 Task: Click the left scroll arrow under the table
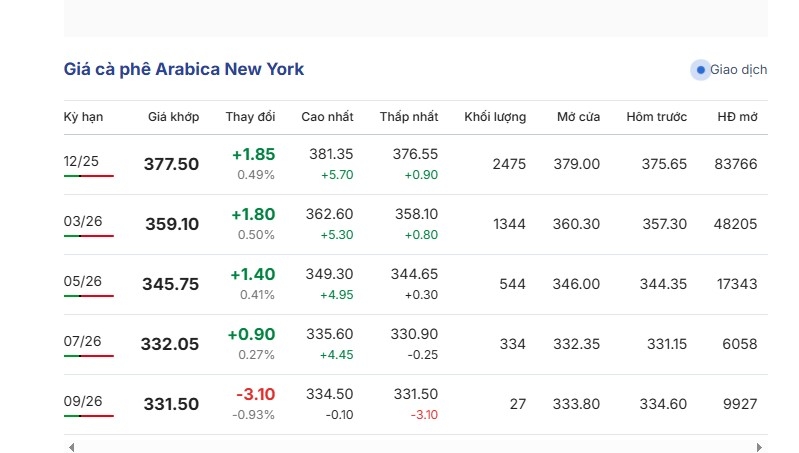point(71,447)
